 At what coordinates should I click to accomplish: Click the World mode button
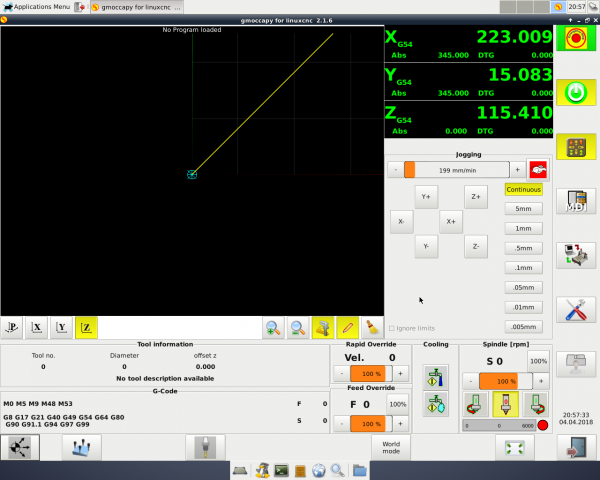391,448
